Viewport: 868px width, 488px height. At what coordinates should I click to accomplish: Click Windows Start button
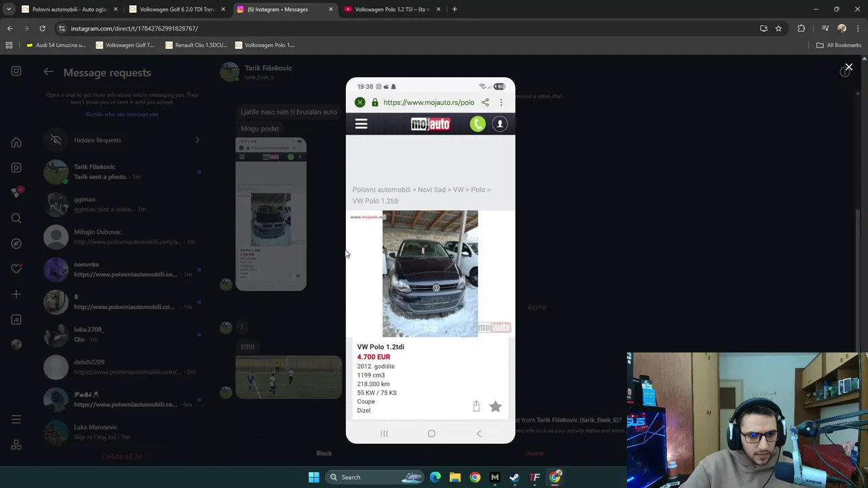click(313, 477)
